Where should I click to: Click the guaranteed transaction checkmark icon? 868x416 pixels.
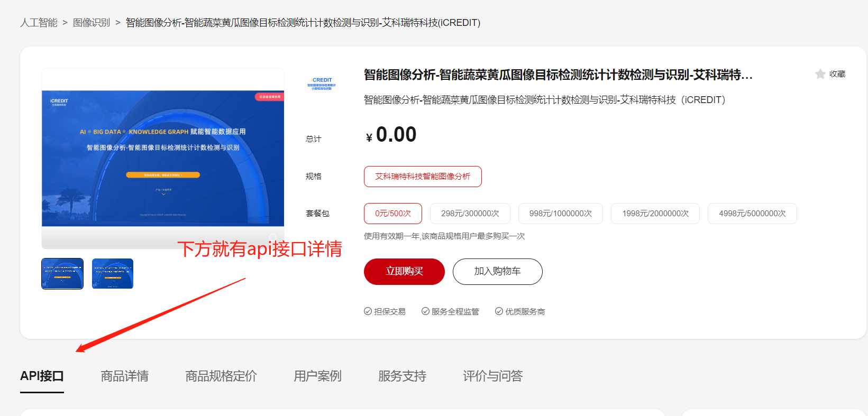368,311
